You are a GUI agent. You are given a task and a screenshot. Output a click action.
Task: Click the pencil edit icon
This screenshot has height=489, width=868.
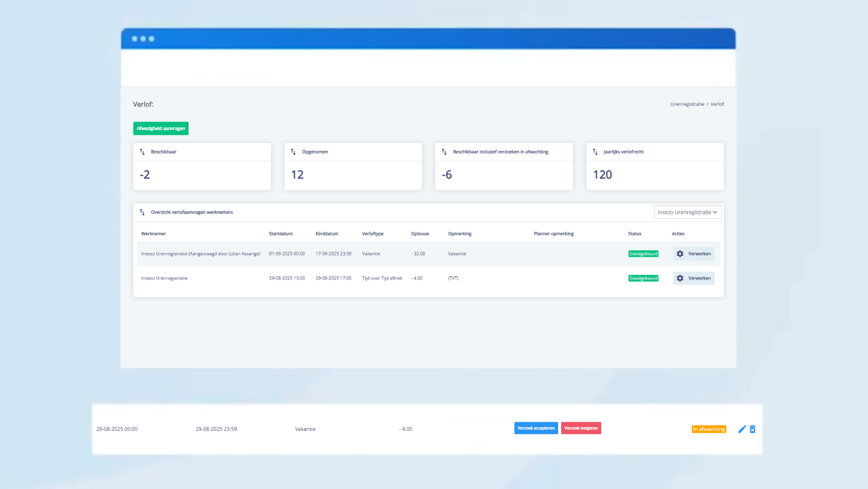coord(742,429)
